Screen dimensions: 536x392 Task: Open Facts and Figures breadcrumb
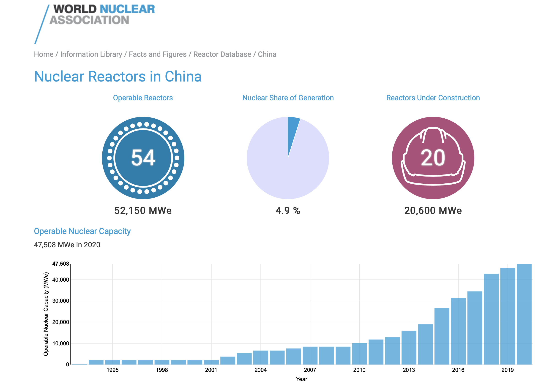pos(157,54)
